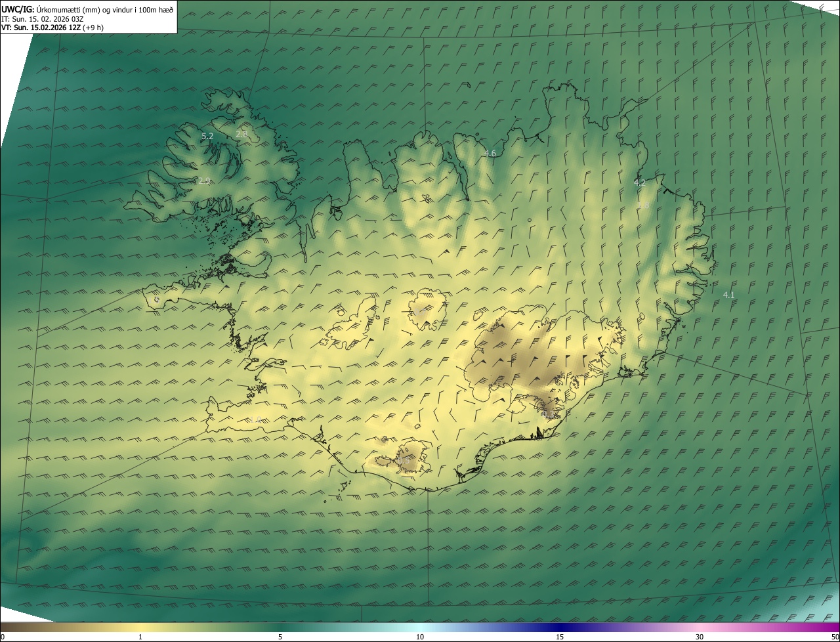
Task: Click the 50 tick label on the color scale
Action: click(x=835, y=637)
